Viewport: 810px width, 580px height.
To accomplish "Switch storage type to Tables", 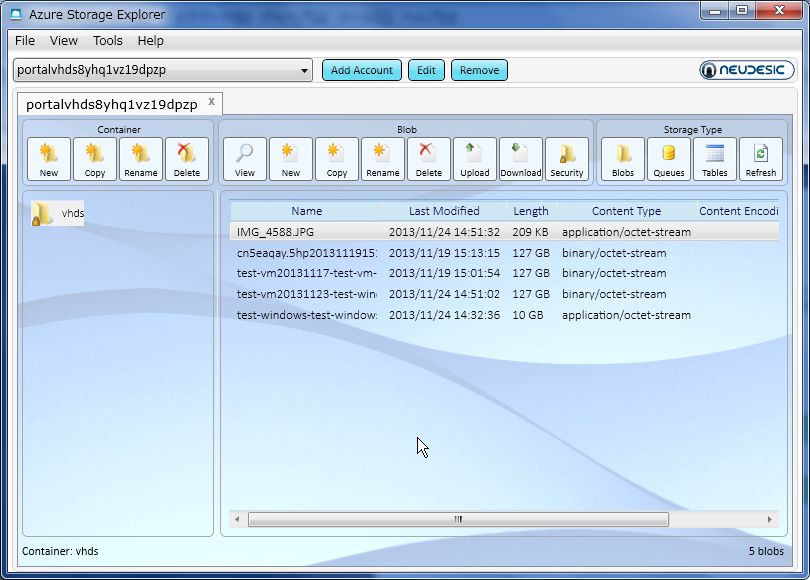I will tap(715, 159).
